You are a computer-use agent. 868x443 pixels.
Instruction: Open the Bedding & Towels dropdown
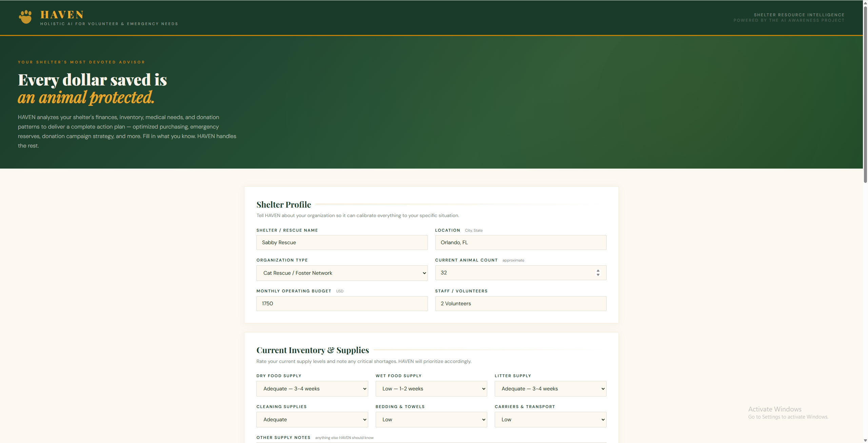[x=431, y=420]
